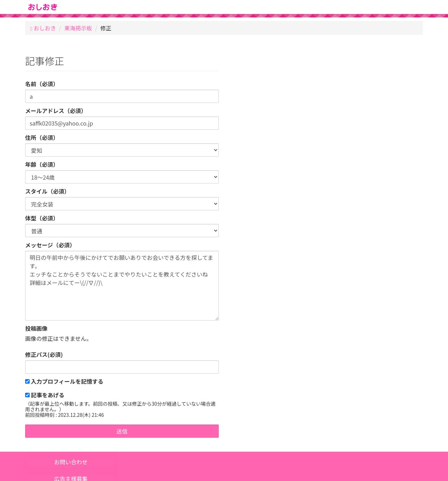Click the 記事修正 heading
Image resolution: width=448 pixels, height=481 pixels.
(45, 61)
